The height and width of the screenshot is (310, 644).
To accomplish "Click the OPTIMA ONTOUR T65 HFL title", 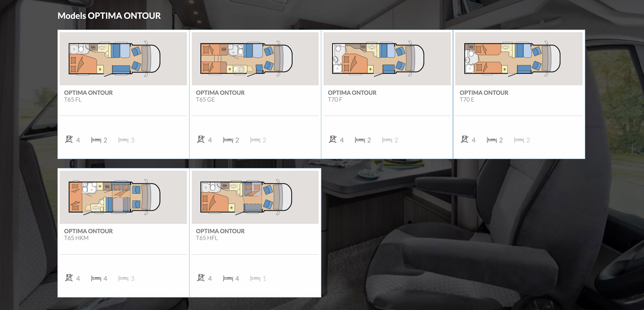I will pyautogui.click(x=220, y=234).
